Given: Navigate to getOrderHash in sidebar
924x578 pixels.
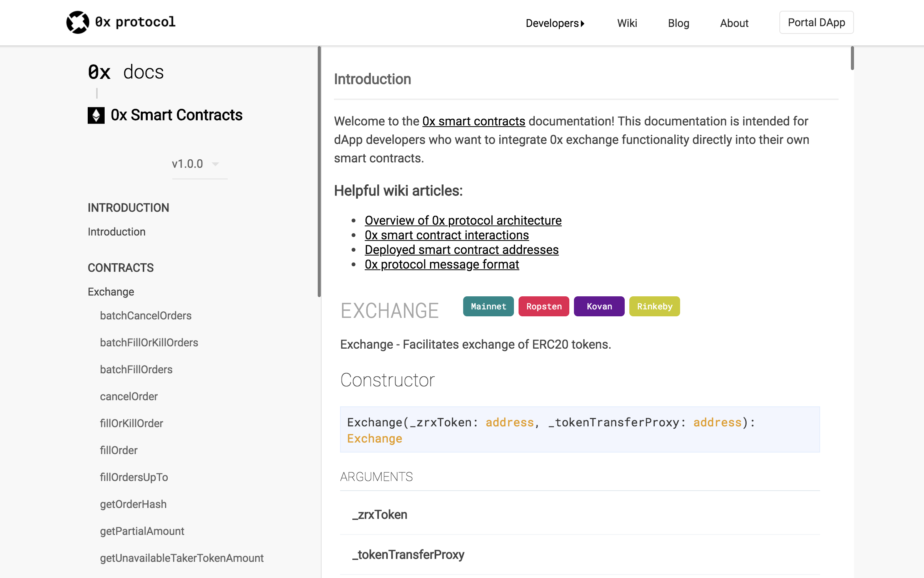Looking at the screenshot, I should 133,504.
